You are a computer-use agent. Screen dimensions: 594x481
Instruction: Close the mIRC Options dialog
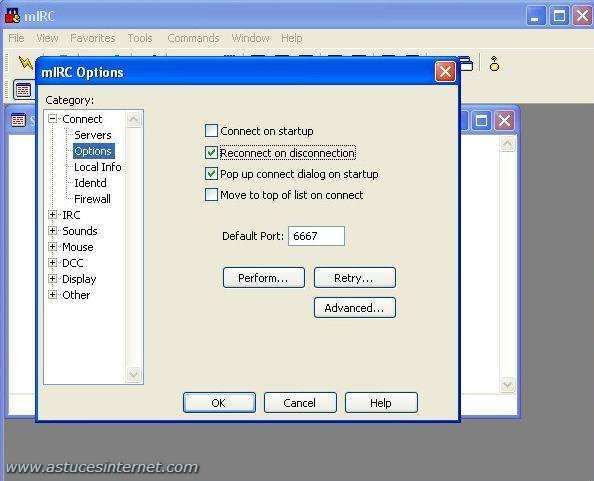click(x=445, y=72)
